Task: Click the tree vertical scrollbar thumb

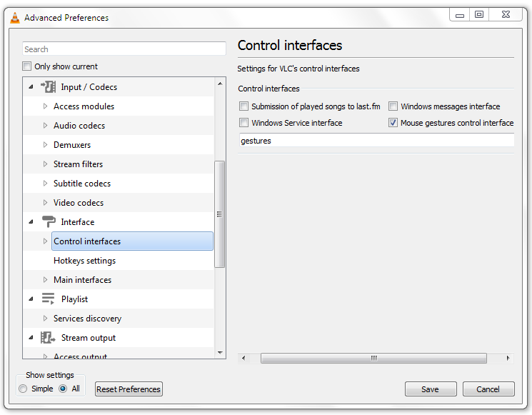Action: (x=220, y=214)
